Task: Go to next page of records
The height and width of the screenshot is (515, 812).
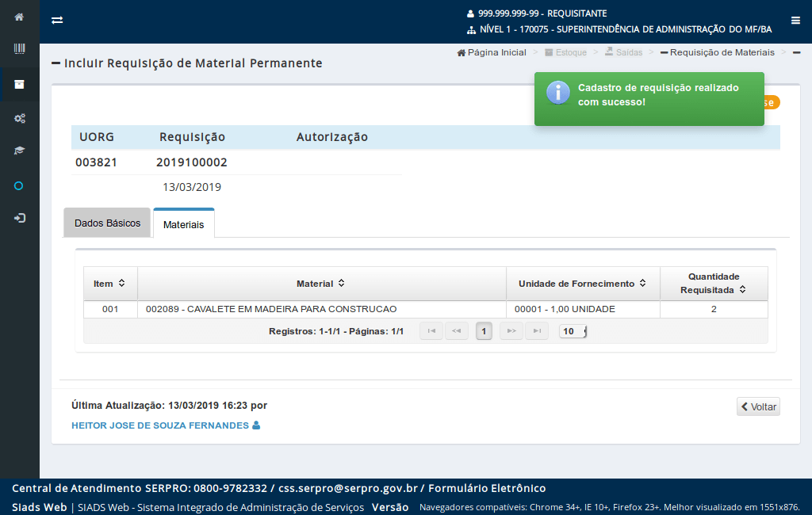Action: coord(511,330)
